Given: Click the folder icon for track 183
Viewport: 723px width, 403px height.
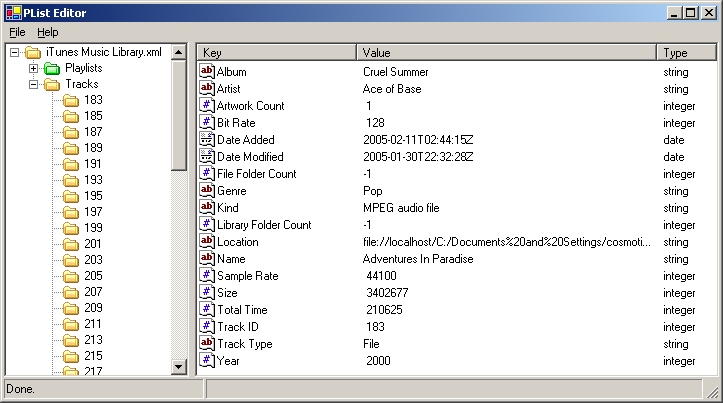Looking at the screenshot, I should coord(71,100).
